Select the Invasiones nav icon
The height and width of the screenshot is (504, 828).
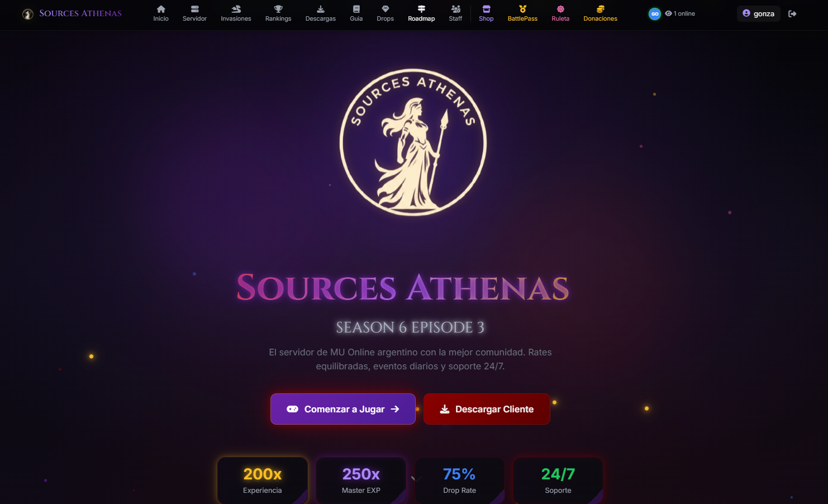click(236, 9)
